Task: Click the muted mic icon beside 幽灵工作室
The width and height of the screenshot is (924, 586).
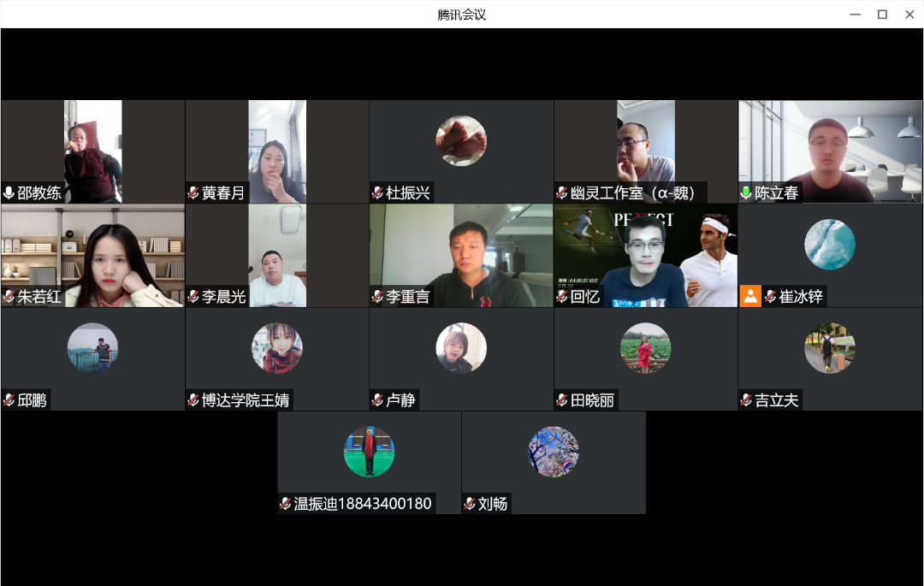Action: (x=562, y=193)
